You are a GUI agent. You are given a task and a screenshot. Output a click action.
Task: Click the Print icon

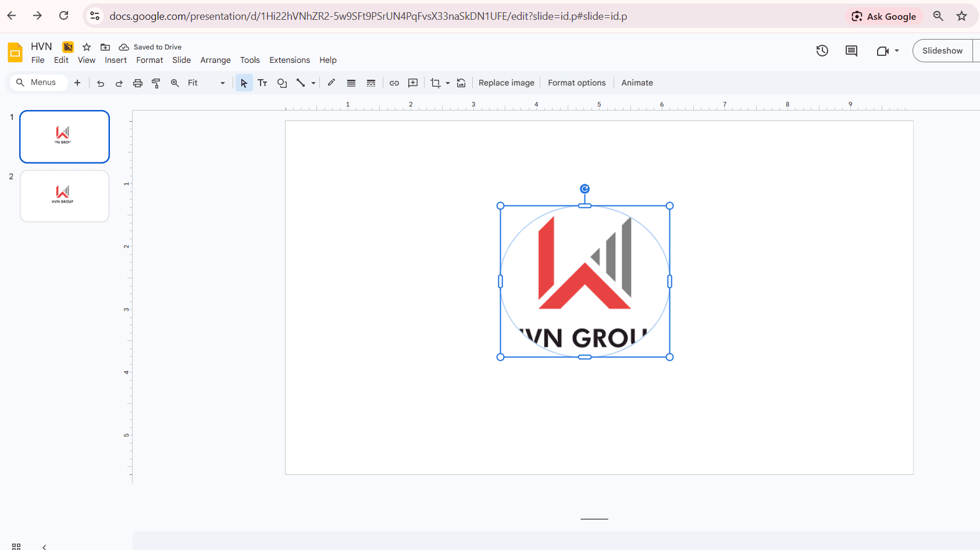(x=138, y=83)
